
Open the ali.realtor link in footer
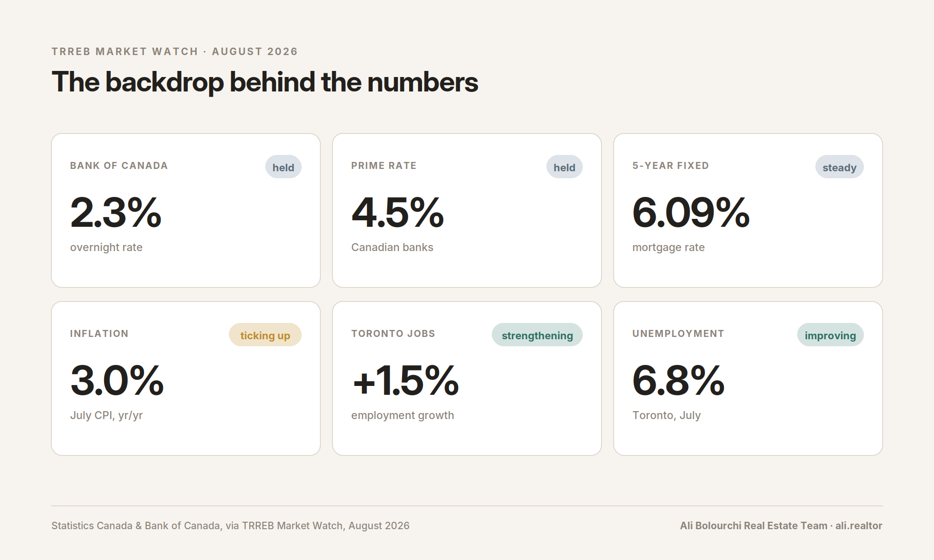(859, 525)
